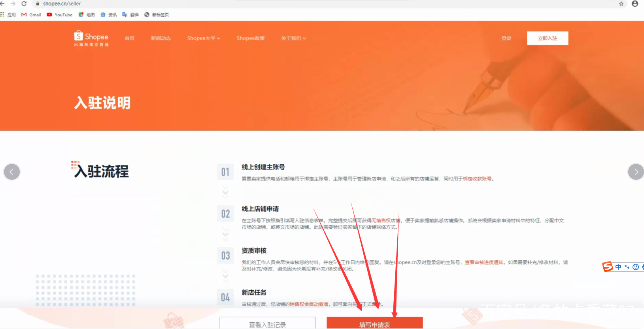Viewport: 644px width, 329px height.
Task: Click the 立即入驻 button
Action: (x=548, y=38)
